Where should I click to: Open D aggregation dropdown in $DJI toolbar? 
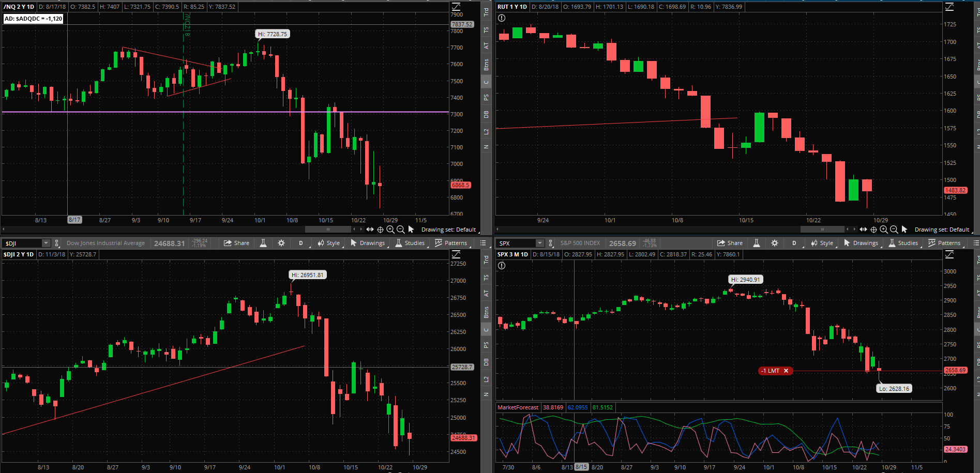pos(301,243)
